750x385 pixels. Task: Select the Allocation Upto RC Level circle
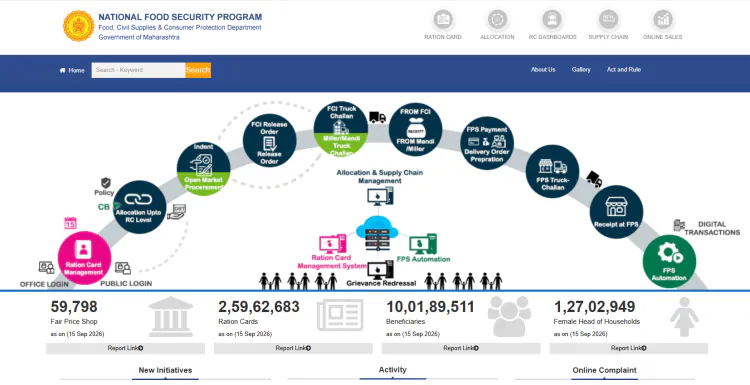coord(140,207)
